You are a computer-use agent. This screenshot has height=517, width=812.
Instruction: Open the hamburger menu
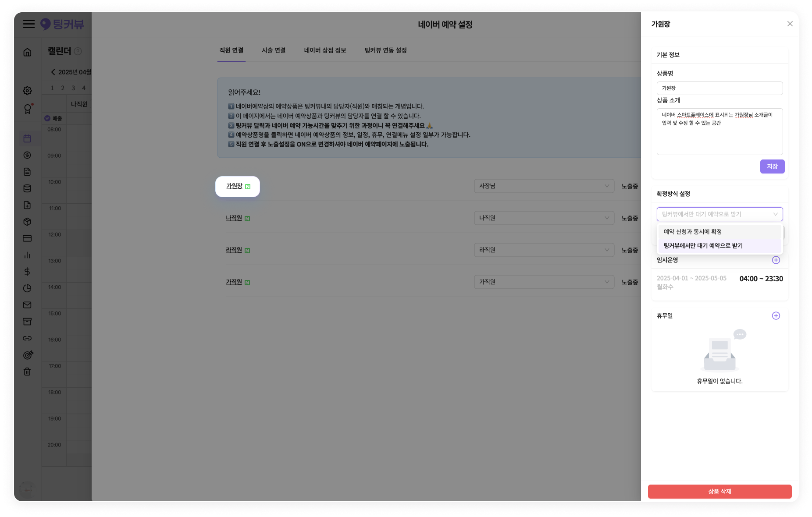(x=29, y=24)
